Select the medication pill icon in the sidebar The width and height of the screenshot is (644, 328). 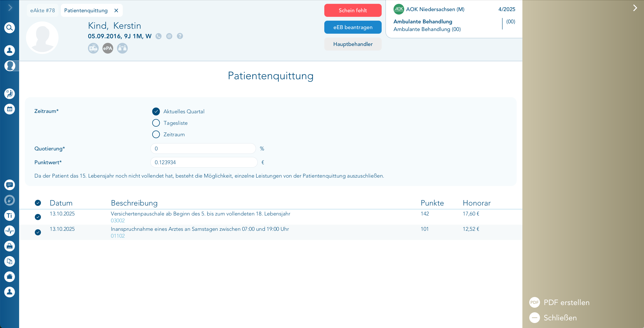pos(10,200)
